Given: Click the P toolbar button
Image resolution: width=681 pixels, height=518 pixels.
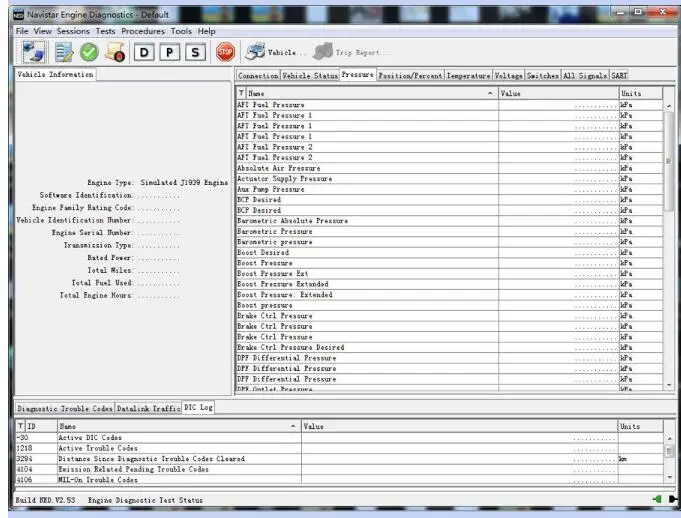Looking at the screenshot, I should (169, 53).
